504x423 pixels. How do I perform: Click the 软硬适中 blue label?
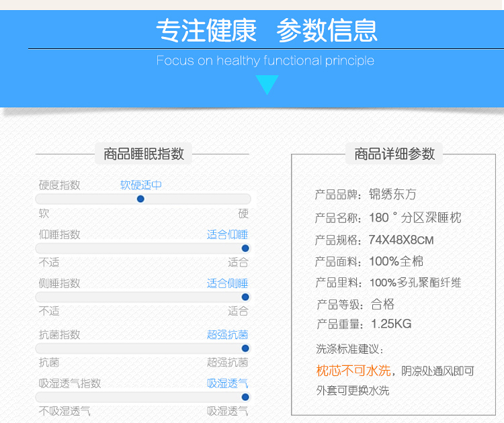pos(141,185)
